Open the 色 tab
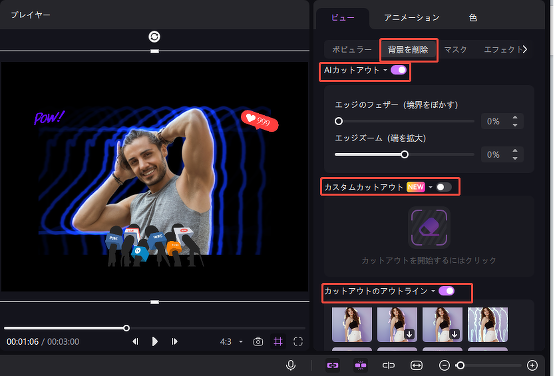Viewport: 554px width, 376px height. [x=473, y=18]
